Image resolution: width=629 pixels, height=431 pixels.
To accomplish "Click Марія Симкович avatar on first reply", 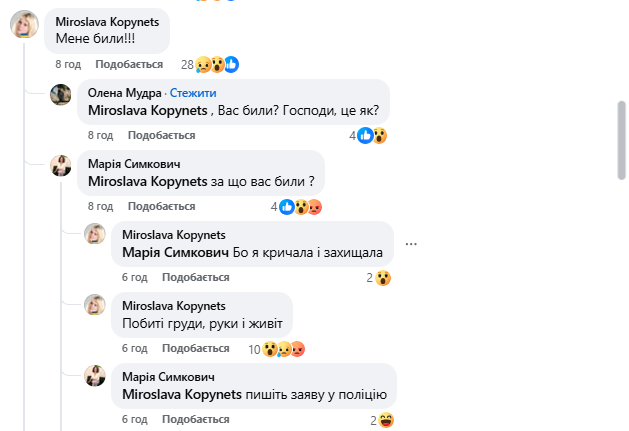I will 61,165.
